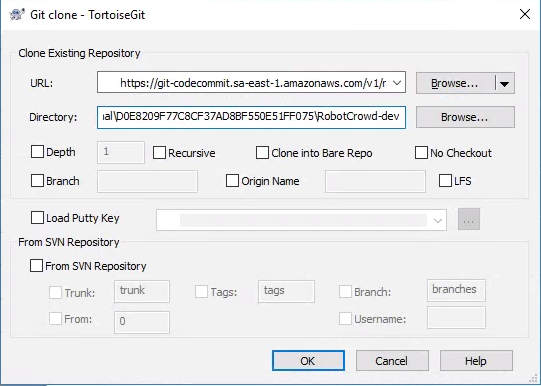This screenshot has height=386, width=541.
Task: Click Browse button next to Directory
Action: tap(465, 117)
